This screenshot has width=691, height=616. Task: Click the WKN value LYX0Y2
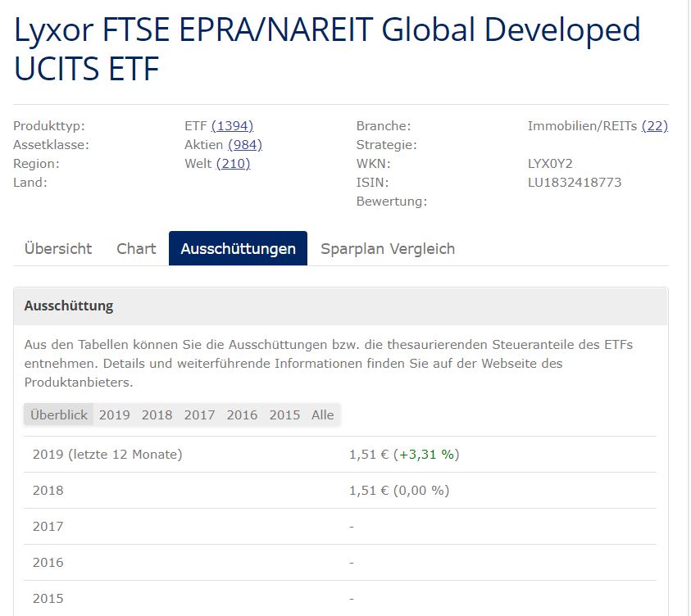(x=550, y=164)
